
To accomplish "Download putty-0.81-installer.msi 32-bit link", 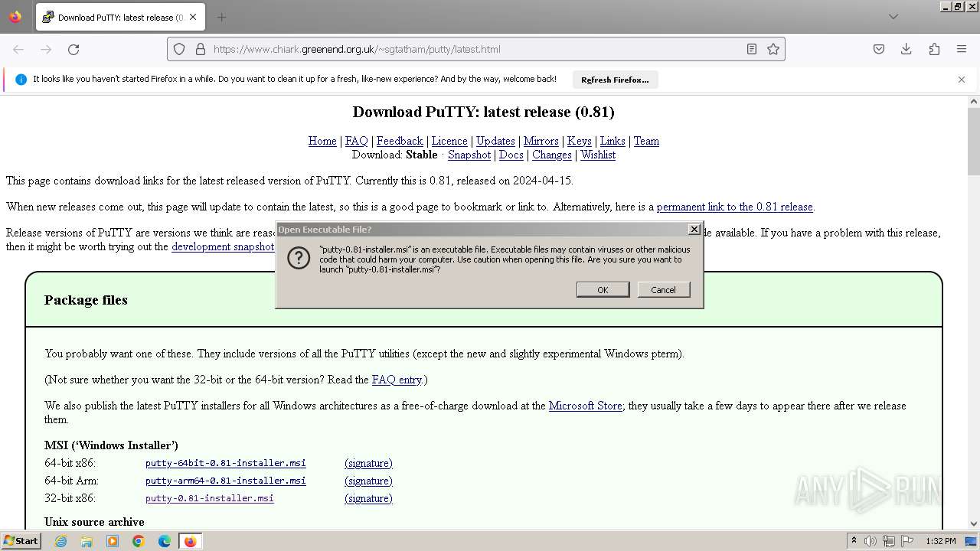I will 210,498.
